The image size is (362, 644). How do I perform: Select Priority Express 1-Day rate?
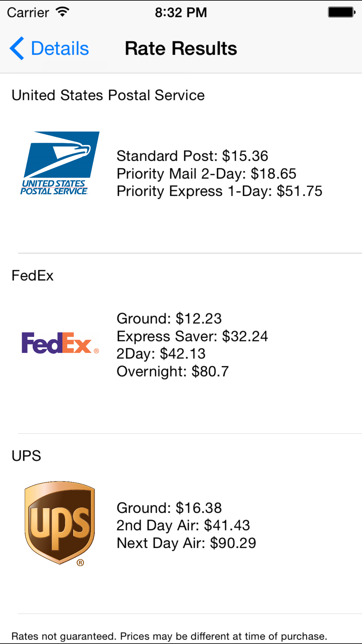tap(219, 191)
